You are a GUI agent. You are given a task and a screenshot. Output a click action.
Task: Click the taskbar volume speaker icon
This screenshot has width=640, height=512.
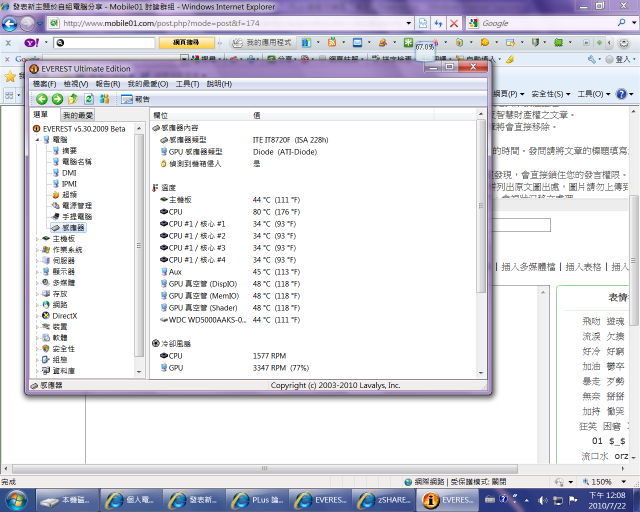[x=542, y=500]
